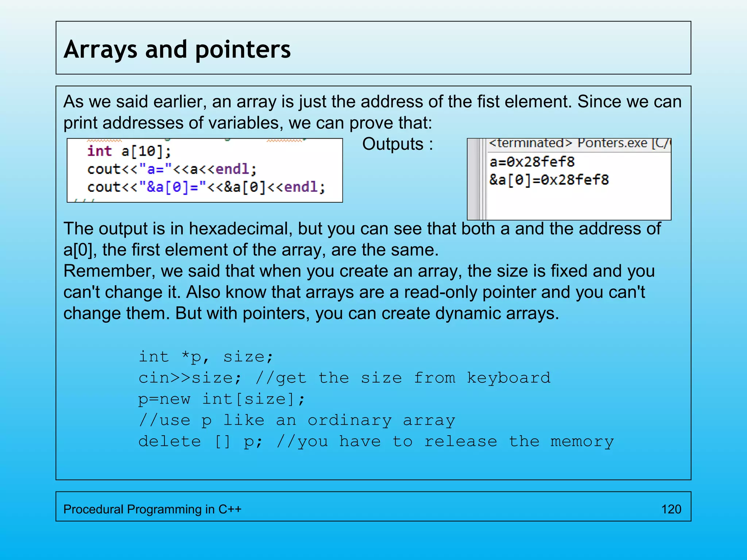Click the code line cout<<"&a[0]="<<&a[0]<<endl;
This screenshot has width=747, height=560.
click(206, 187)
